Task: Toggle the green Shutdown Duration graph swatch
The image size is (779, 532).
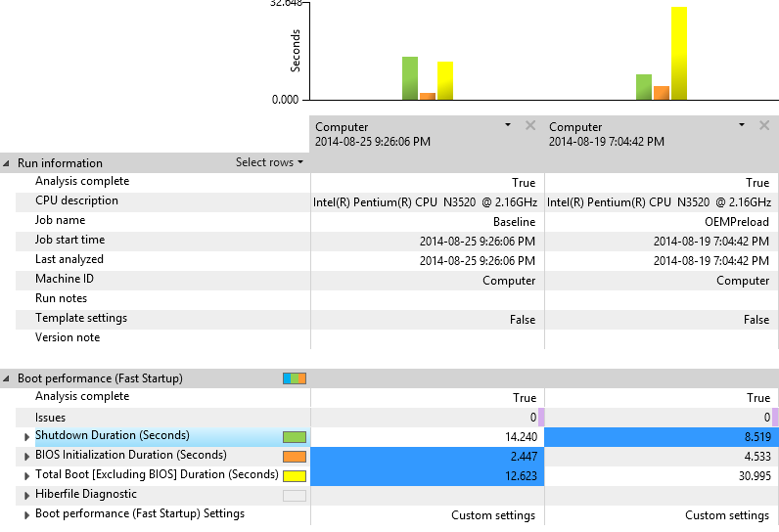Action: (295, 437)
